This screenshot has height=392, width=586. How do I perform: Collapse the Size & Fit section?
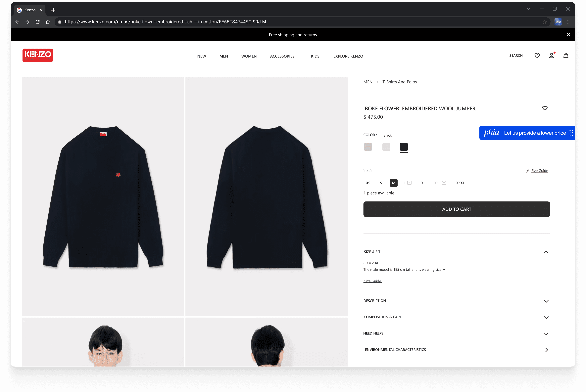(x=546, y=252)
